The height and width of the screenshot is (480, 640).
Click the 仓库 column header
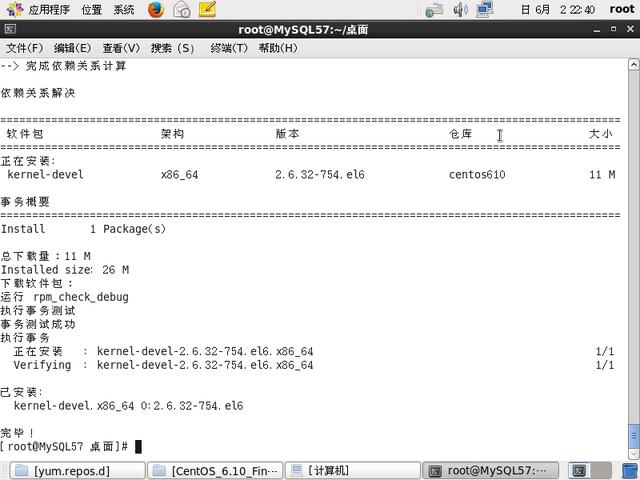(461, 134)
